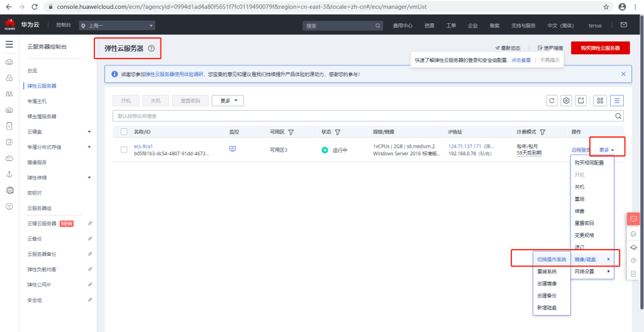This screenshot has width=644, height=332.
Task: Close the blue survey information banner
Action: pyautogui.click(x=623, y=74)
